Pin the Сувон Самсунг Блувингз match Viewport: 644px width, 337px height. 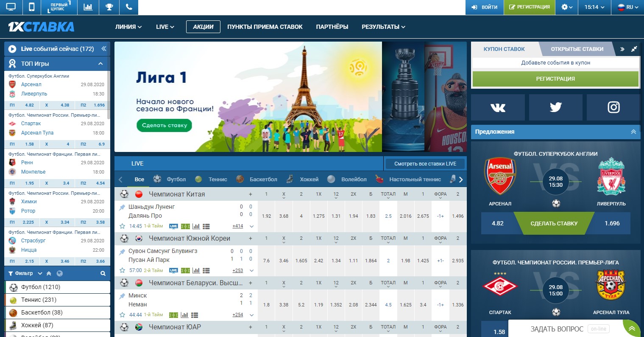[x=122, y=251]
